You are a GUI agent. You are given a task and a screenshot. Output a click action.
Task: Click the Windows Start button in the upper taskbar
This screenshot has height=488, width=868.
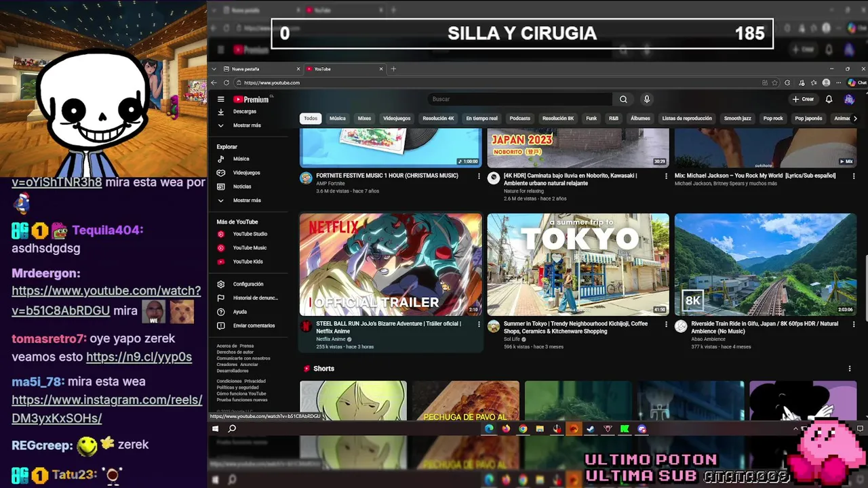216,428
